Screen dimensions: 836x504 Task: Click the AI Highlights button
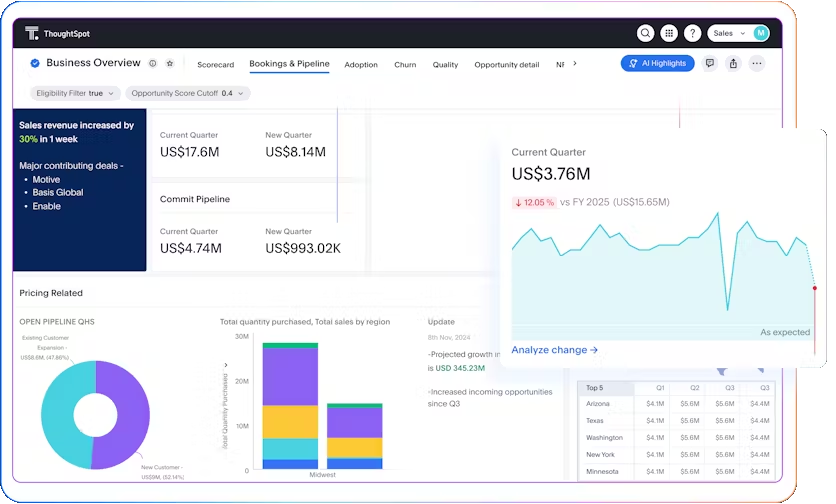pyautogui.click(x=657, y=63)
